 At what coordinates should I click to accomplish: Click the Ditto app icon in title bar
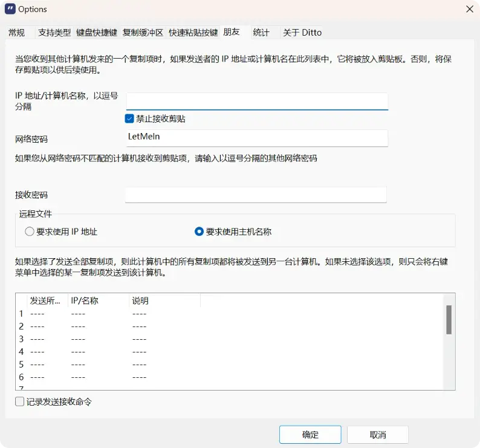tap(10, 9)
